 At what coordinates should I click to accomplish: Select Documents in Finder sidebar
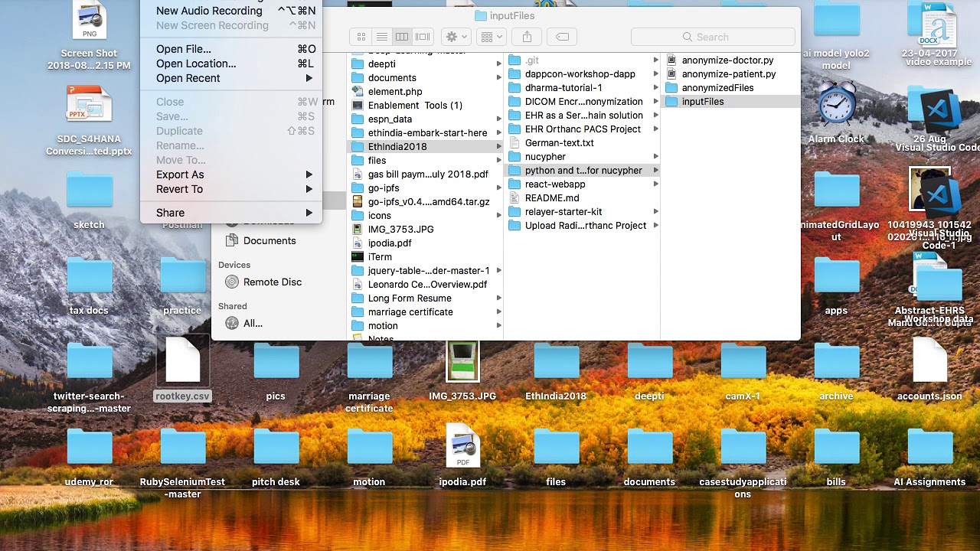coord(269,240)
